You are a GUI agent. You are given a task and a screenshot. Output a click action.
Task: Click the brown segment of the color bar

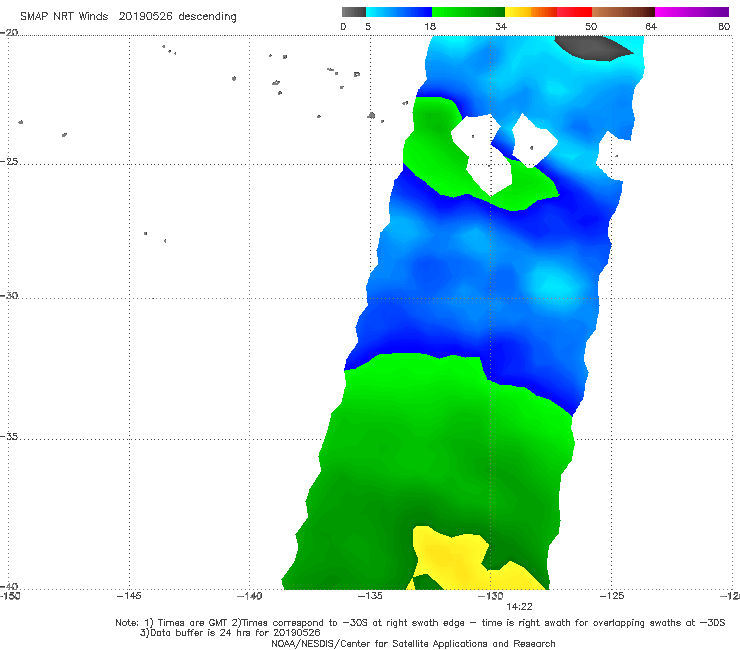623,12
